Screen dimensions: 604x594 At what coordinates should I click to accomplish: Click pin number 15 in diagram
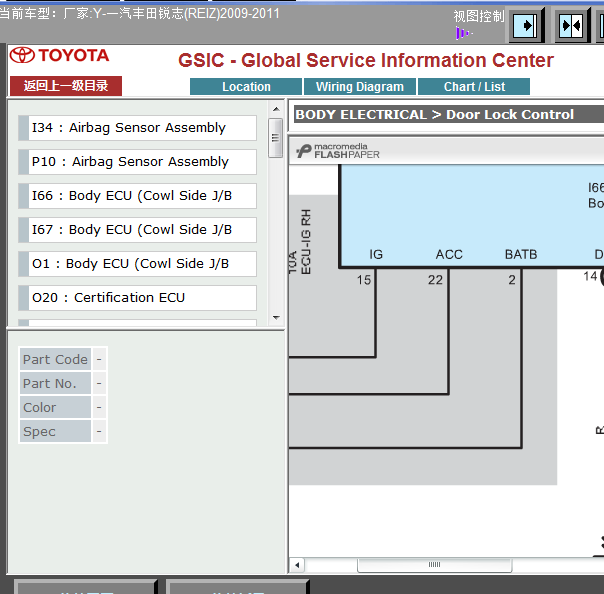point(363,280)
